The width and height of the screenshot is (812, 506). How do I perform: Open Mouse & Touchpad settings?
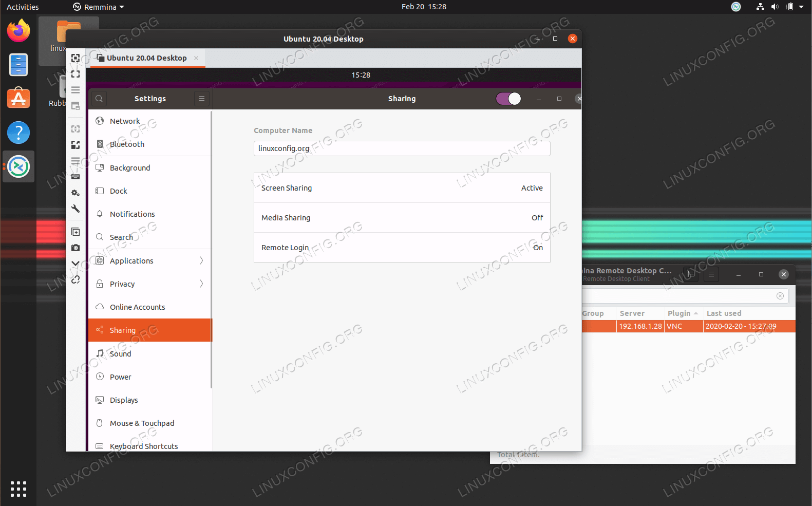click(x=150, y=423)
